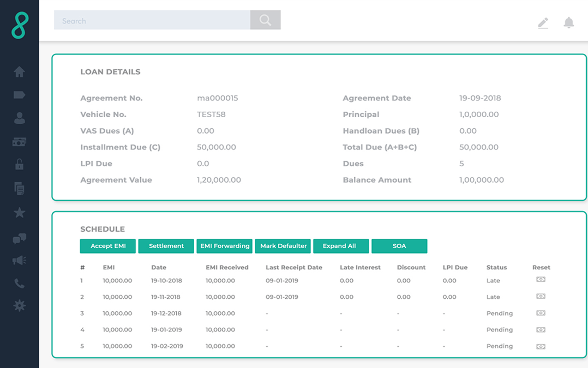Image resolution: width=588 pixels, height=368 pixels.
Task: Click the unlocked padlock sidebar icon
Action: pos(19,165)
